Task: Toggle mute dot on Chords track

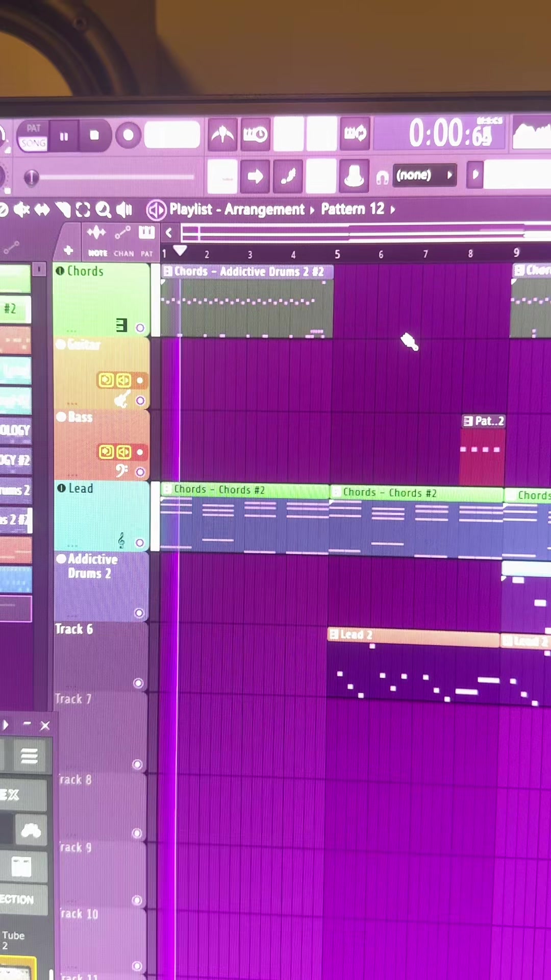Action: pos(60,271)
